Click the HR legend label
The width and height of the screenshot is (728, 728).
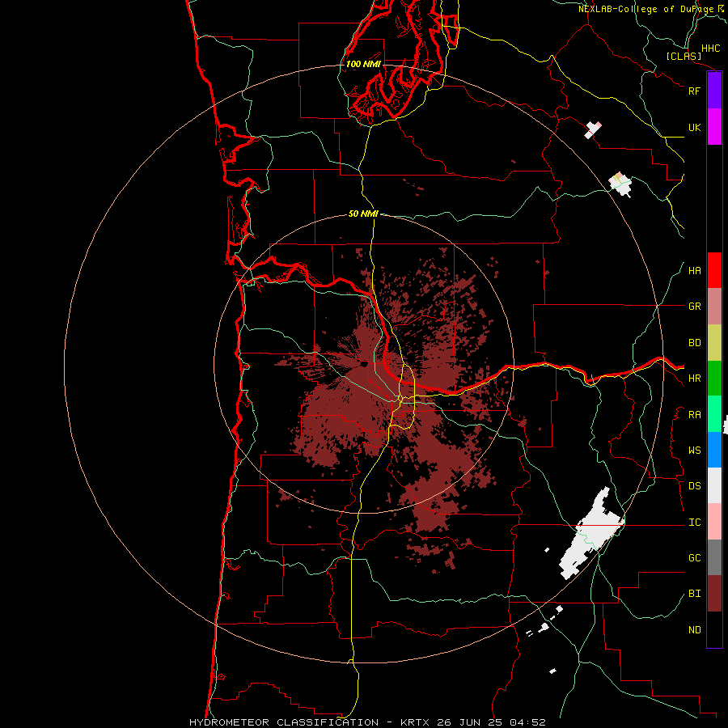[x=694, y=379]
